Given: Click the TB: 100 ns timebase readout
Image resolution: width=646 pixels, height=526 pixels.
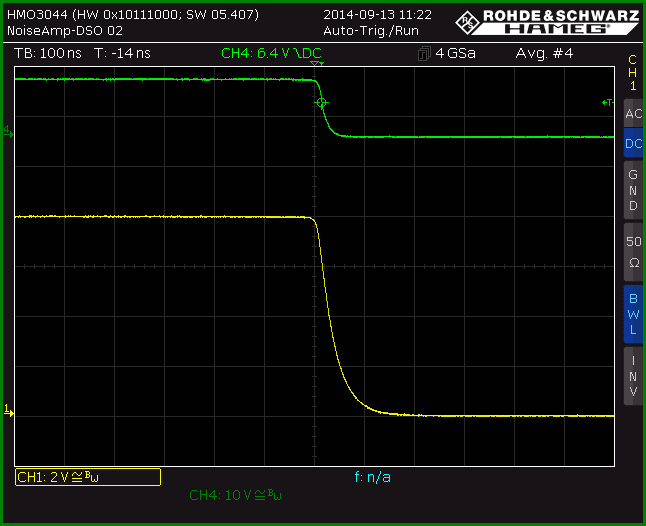Looking at the screenshot, I should (47, 53).
